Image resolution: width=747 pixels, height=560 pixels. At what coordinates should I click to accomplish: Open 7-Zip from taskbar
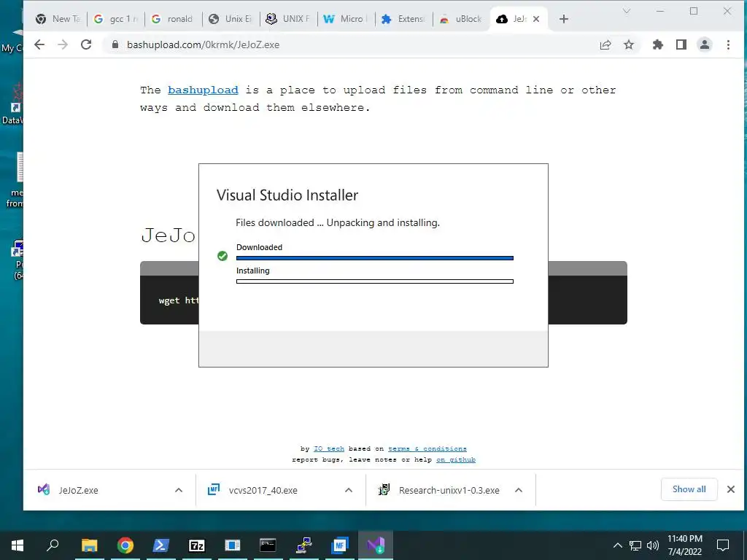point(197,545)
